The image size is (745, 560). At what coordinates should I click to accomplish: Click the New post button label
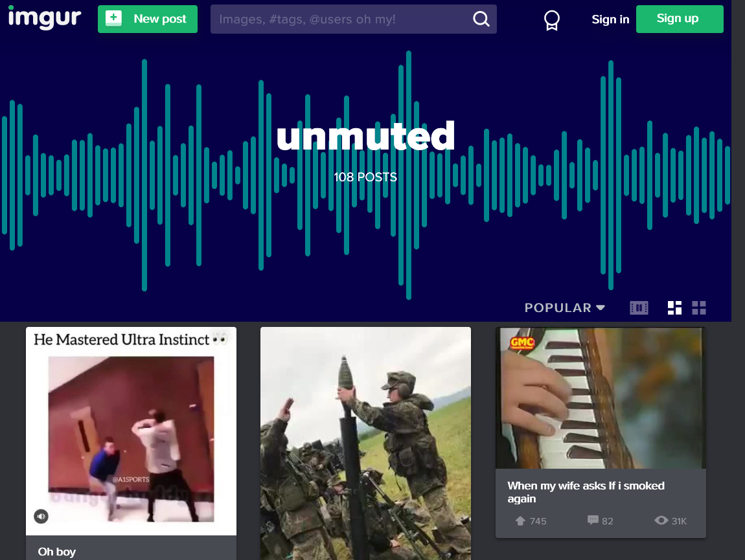[160, 19]
